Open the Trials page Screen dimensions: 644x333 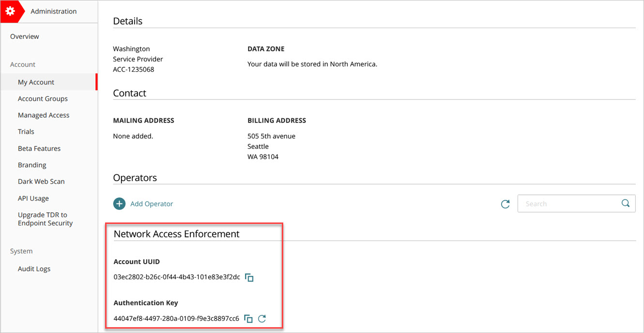click(26, 131)
